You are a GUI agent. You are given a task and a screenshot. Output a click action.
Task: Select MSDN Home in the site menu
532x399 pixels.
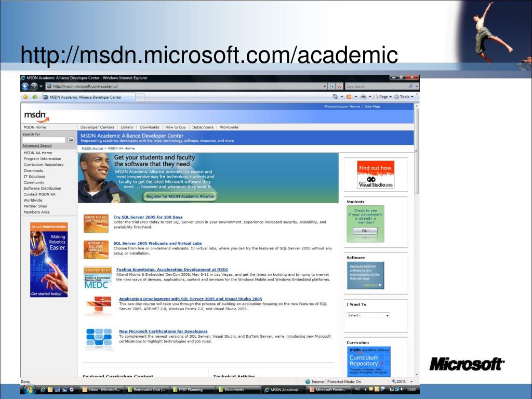tap(35, 127)
